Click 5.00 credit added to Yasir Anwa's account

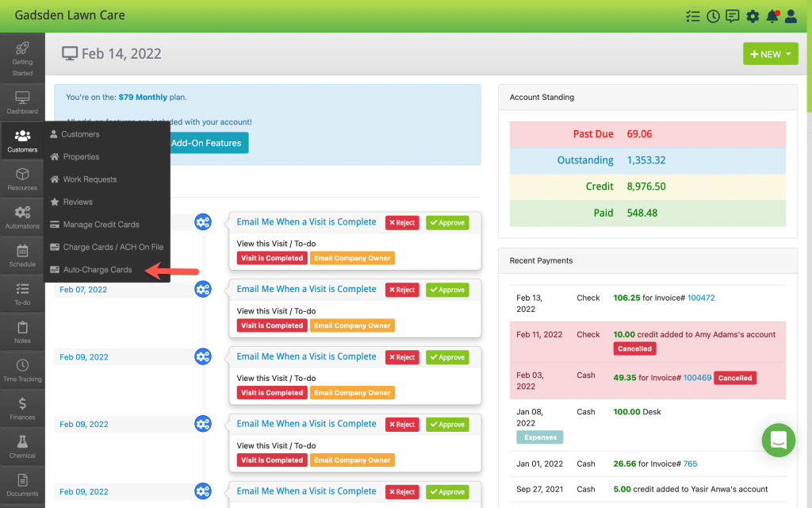pos(691,489)
